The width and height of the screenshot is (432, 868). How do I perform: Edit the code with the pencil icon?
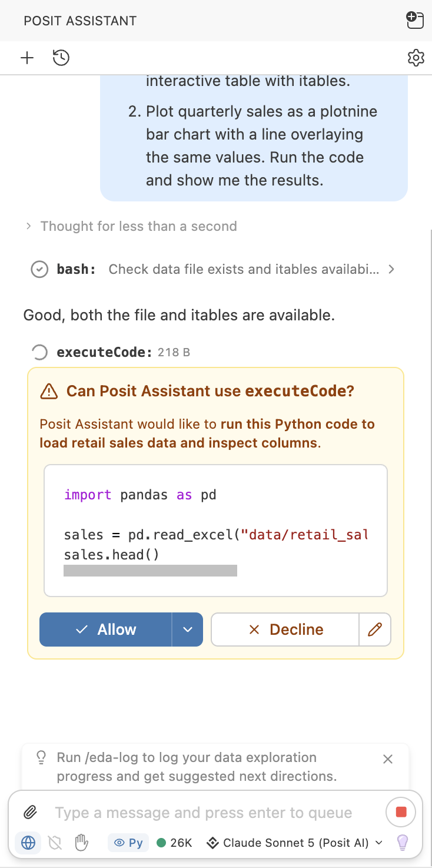375,630
